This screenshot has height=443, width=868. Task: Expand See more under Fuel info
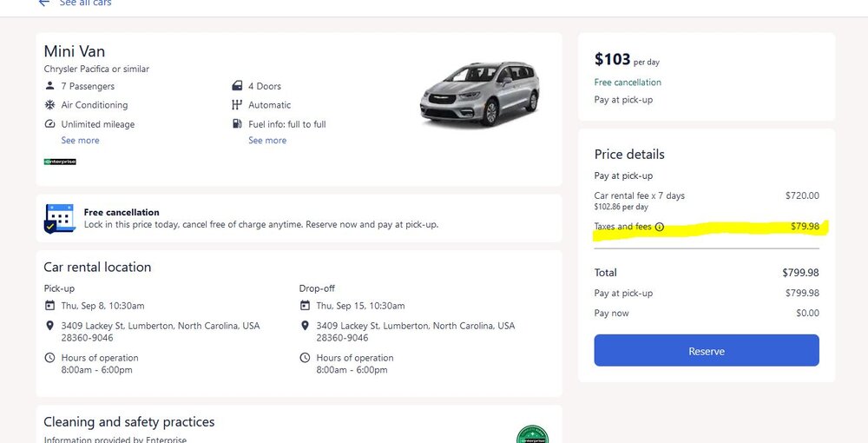(x=267, y=141)
